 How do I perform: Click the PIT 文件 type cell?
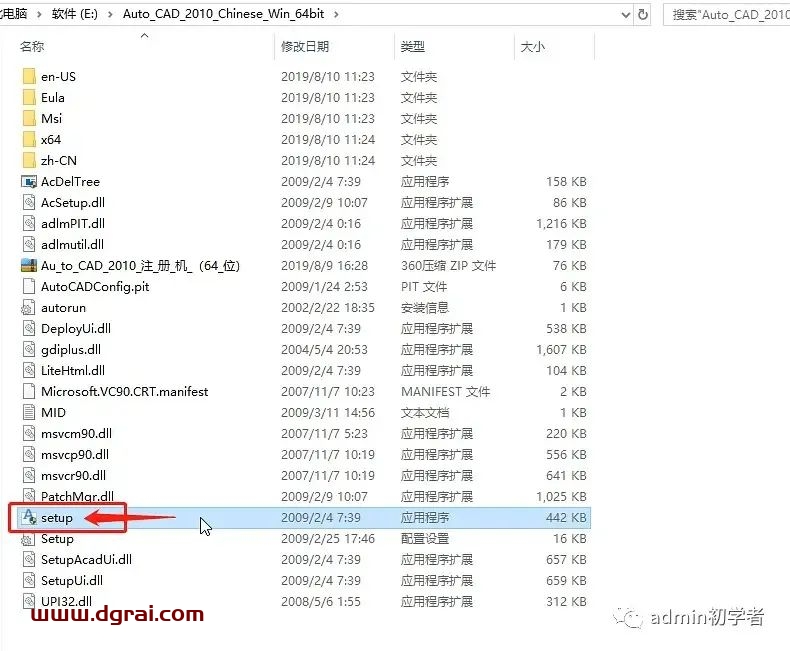[424, 287]
